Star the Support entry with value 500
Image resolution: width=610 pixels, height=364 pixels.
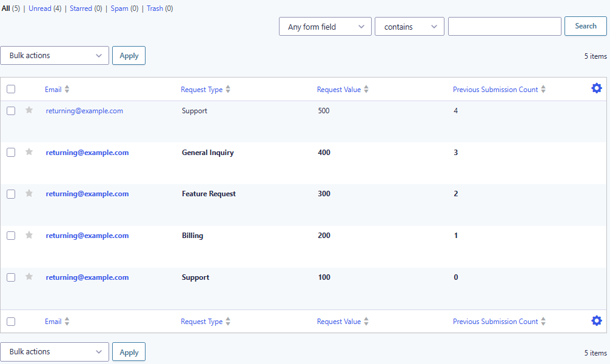(x=29, y=110)
